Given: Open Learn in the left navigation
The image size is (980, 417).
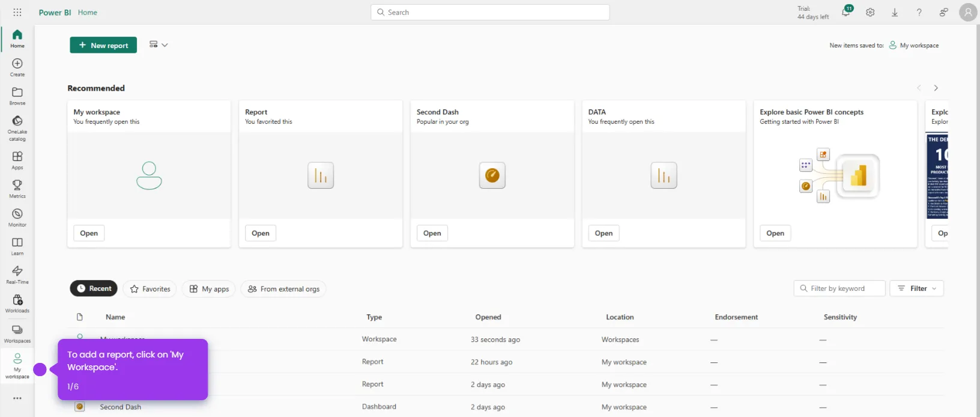Looking at the screenshot, I should (x=17, y=246).
